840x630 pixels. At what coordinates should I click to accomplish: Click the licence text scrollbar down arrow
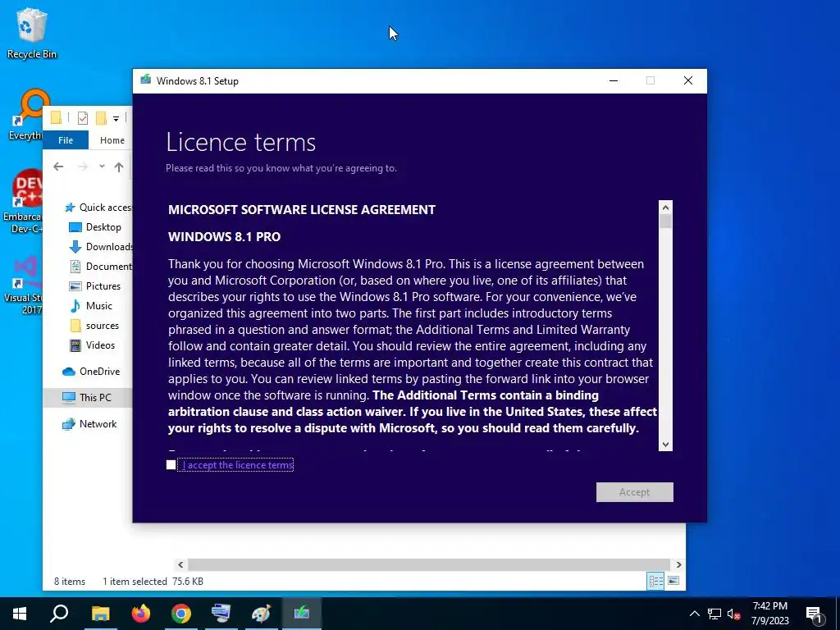665,444
